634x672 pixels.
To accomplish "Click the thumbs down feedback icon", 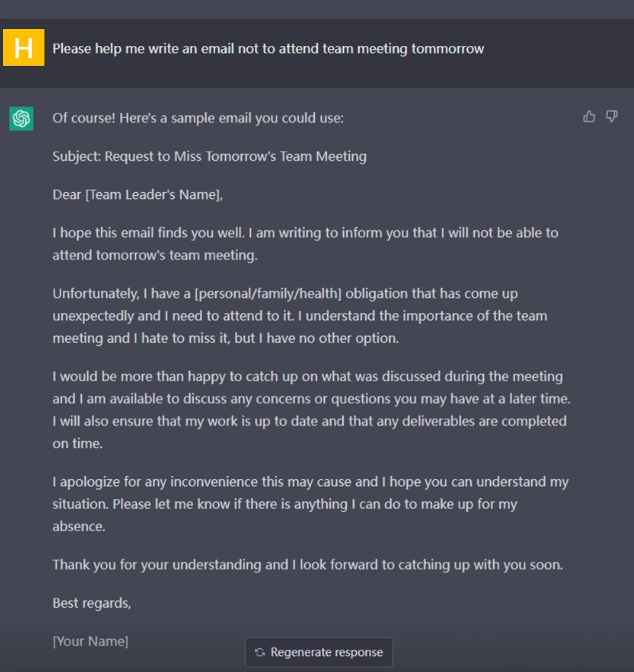I will pos(612,116).
